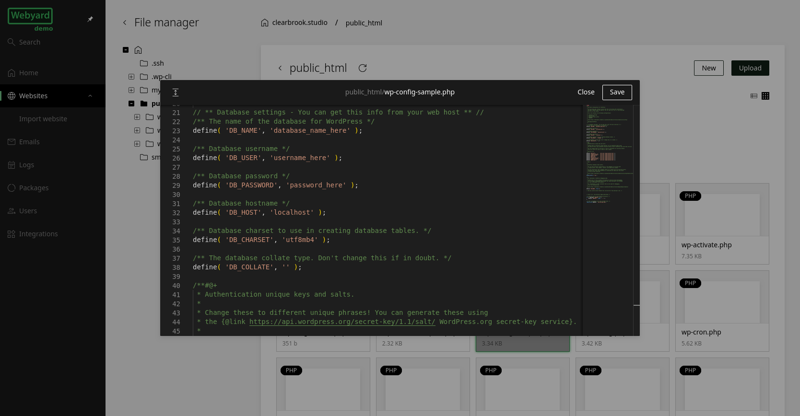
Task: Select Import website in sidebar
Action: [x=43, y=119]
